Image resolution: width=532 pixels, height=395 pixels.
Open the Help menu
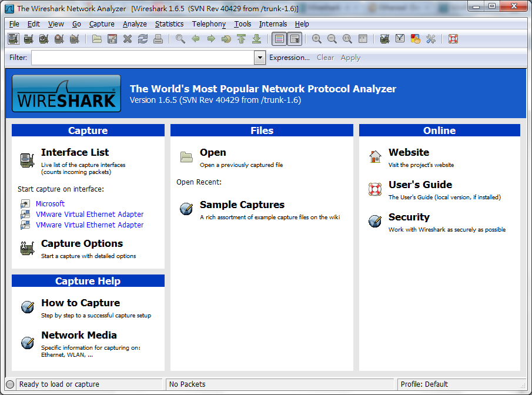coord(302,24)
